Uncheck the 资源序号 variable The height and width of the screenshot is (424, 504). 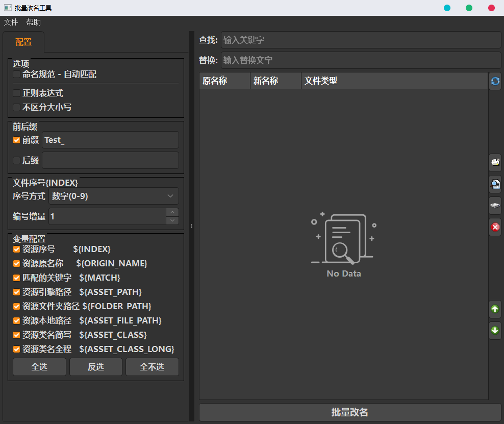pos(16,249)
